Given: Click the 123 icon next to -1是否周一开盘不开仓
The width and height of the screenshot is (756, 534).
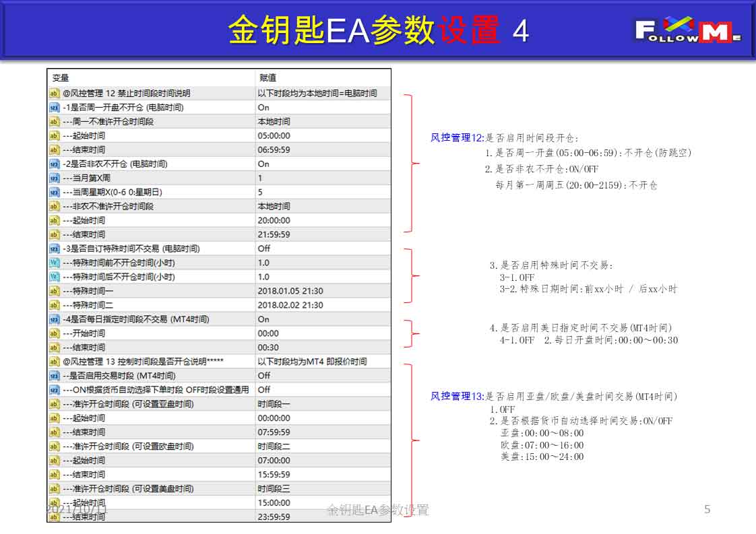Looking at the screenshot, I should click(x=54, y=108).
